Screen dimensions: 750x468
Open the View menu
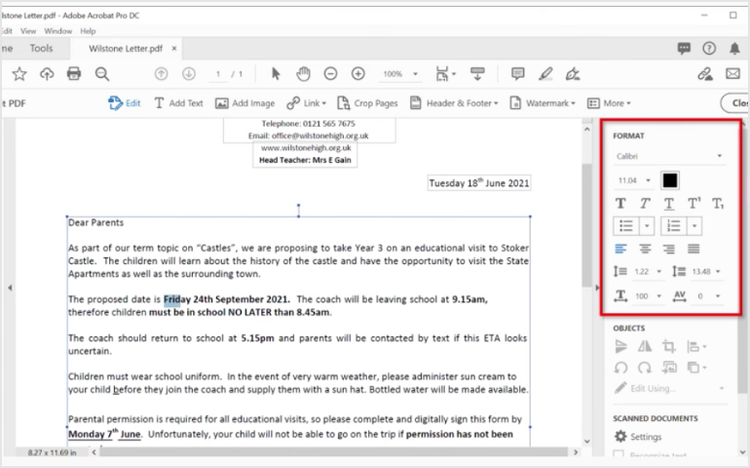[x=28, y=31]
